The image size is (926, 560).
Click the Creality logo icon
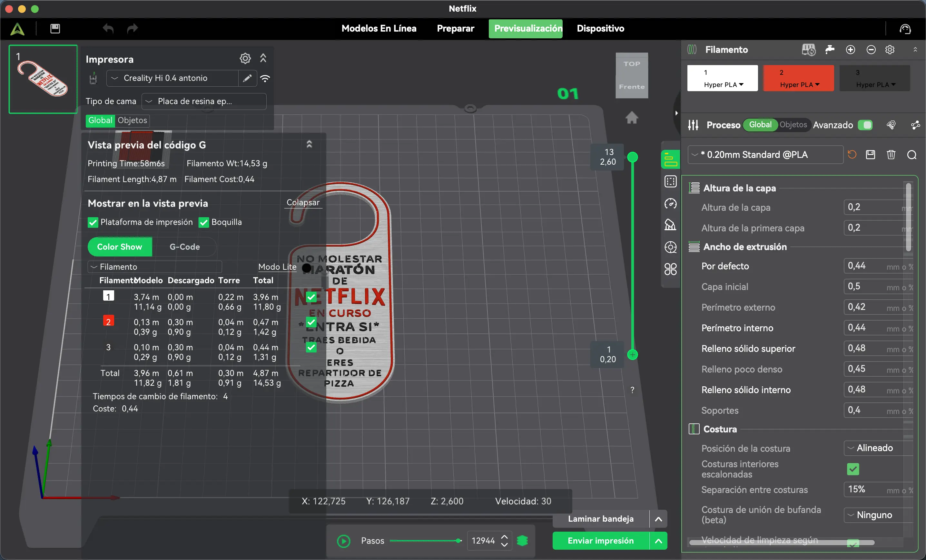click(x=17, y=29)
